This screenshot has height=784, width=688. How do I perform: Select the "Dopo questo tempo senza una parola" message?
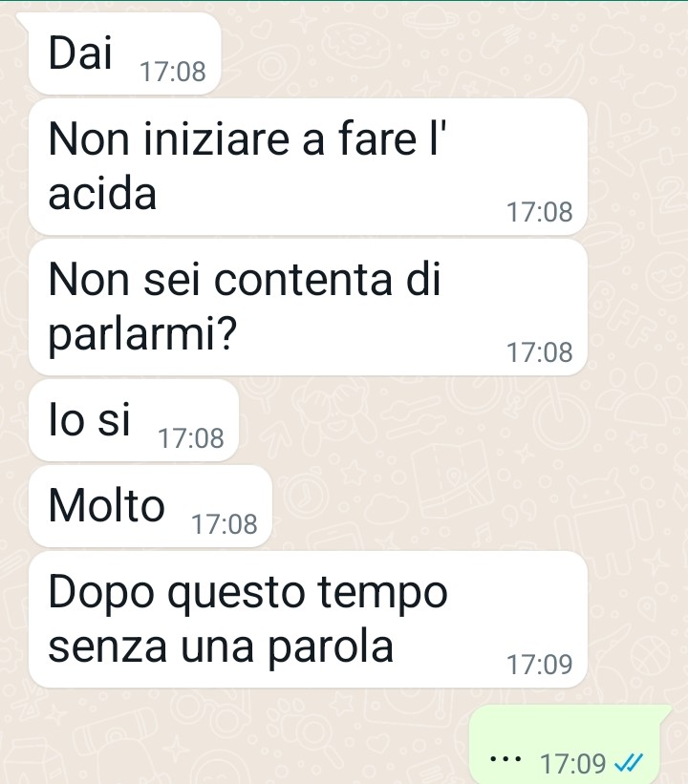[x=308, y=620]
